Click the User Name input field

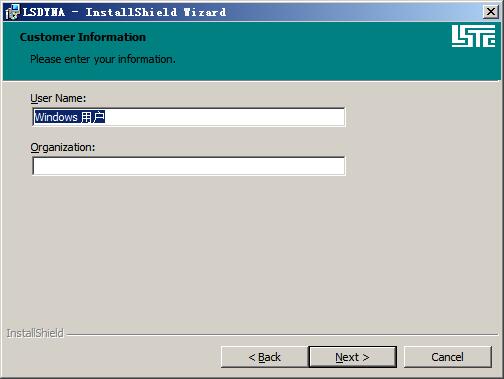click(189, 117)
